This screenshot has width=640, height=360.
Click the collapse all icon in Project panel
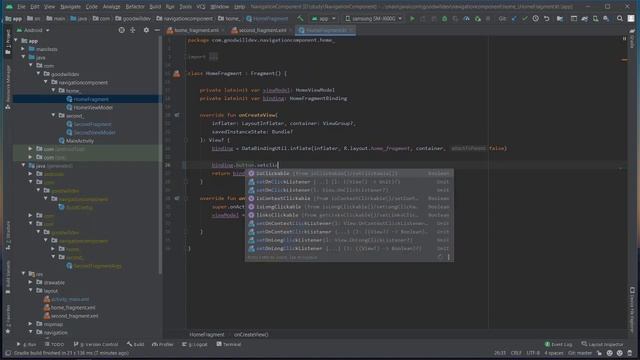point(133,30)
